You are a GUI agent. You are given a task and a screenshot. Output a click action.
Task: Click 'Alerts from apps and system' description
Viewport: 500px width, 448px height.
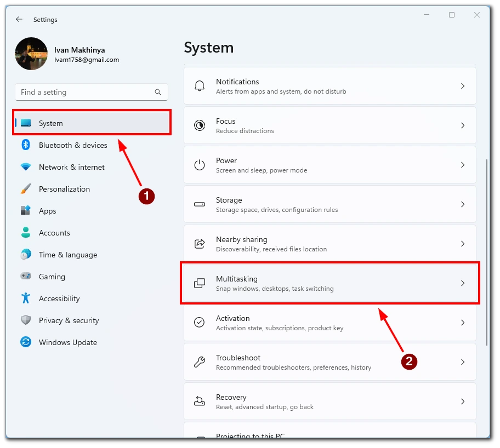tap(281, 91)
